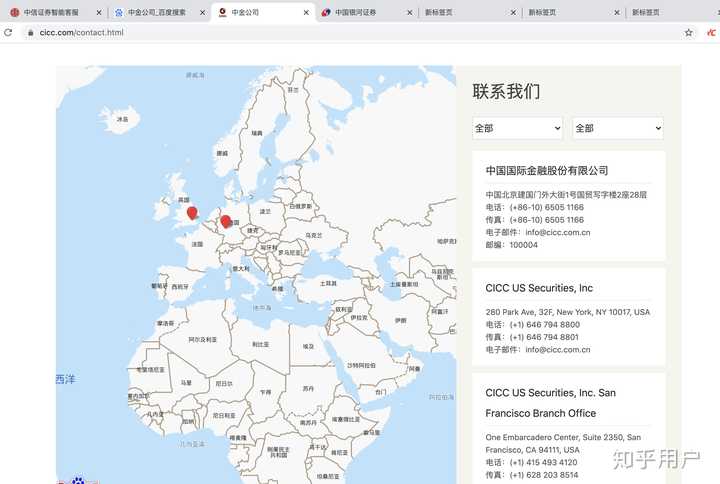Click the postal code 100004
This screenshot has width=720, height=484.
[523, 245]
